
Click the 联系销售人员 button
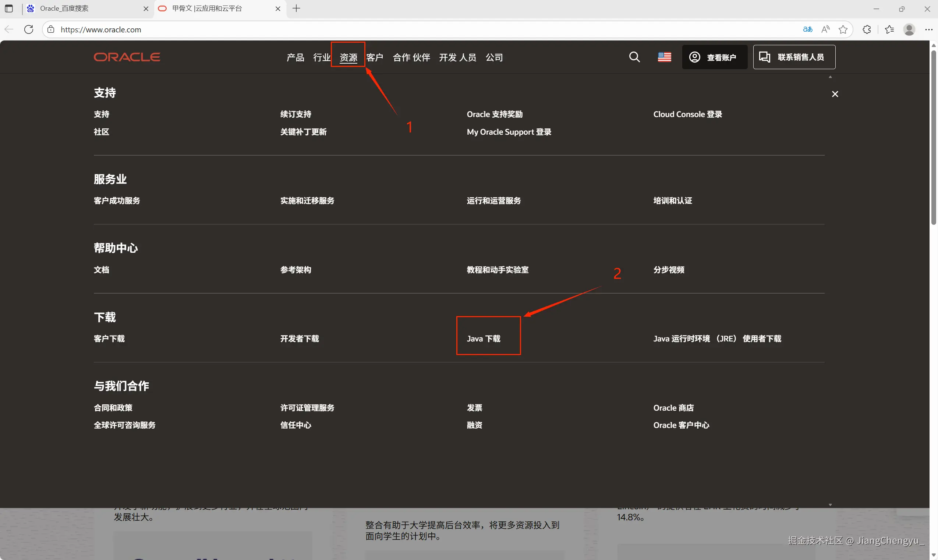pos(794,57)
